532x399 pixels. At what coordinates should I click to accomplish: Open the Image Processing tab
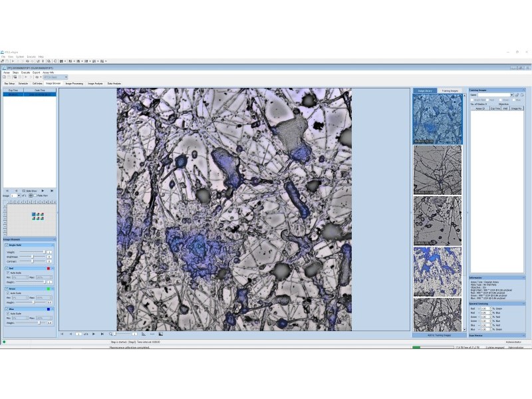[x=74, y=84]
